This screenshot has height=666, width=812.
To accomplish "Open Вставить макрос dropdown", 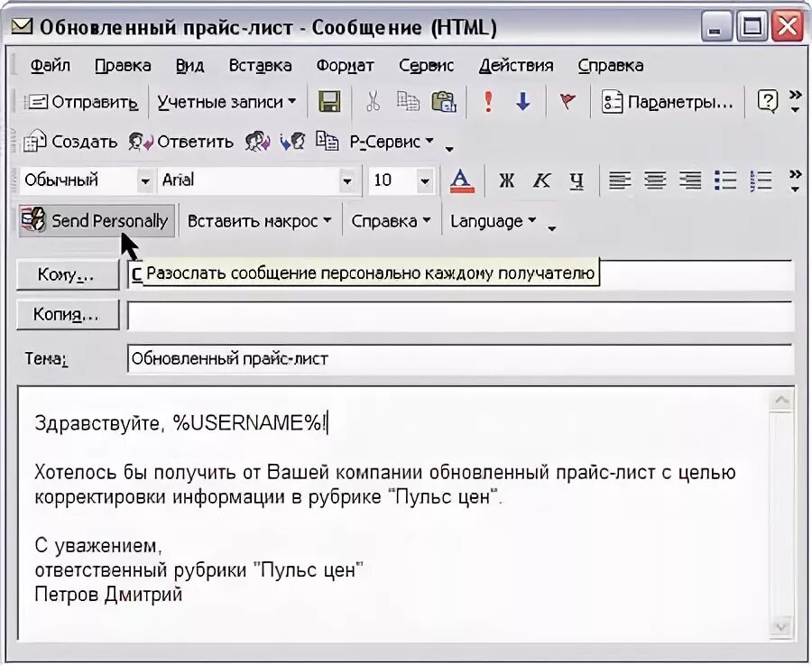I will point(260,222).
